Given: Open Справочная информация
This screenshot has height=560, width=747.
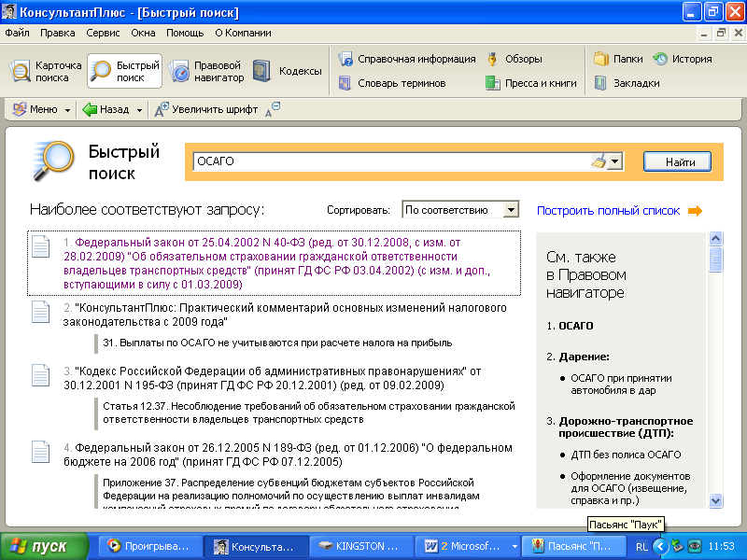Looking at the screenshot, I should pyautogui.click(x=406, y=59).
